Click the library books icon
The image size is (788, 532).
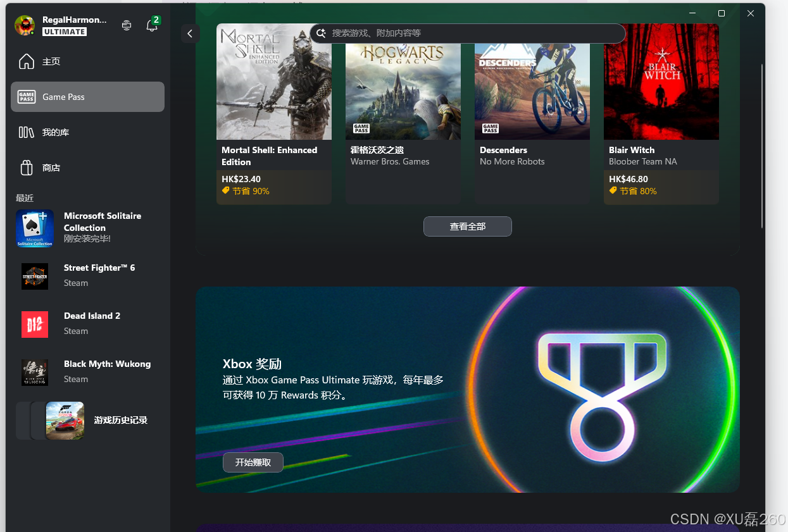tap(27, 132)
